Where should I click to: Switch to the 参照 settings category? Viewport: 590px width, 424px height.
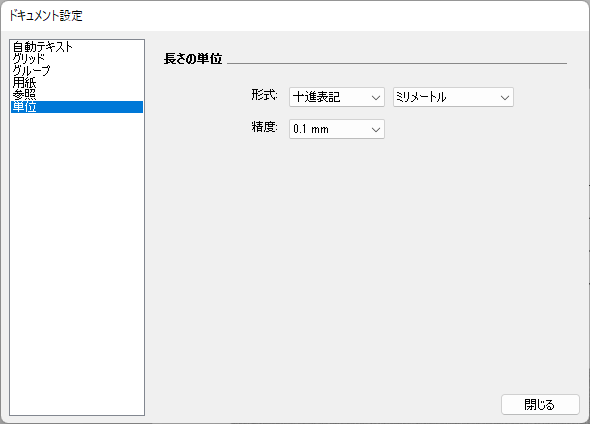pos(24,95)
